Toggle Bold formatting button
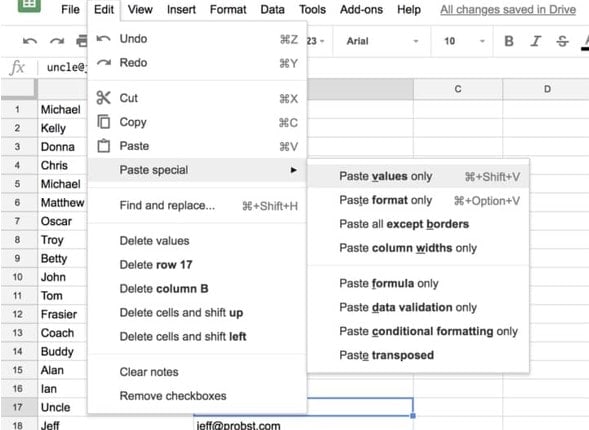Image resolution: width=589 pixels, height=430 pixels. point(509,41)
